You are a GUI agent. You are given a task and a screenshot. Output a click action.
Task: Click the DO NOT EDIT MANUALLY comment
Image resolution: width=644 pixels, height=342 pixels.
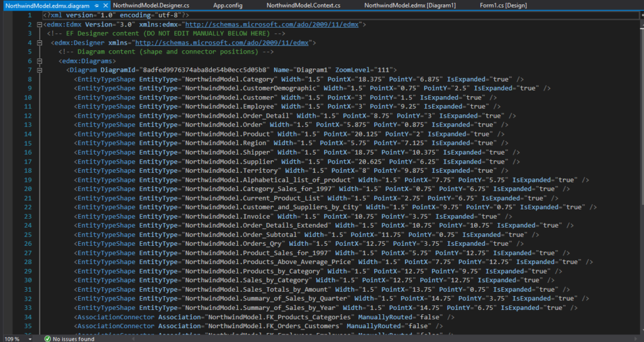coord(166,34)
